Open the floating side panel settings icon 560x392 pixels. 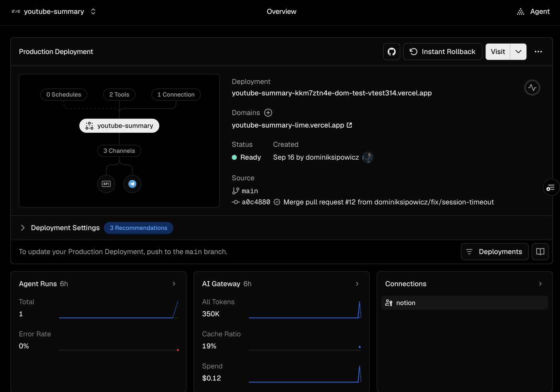[x=551, y=187]
